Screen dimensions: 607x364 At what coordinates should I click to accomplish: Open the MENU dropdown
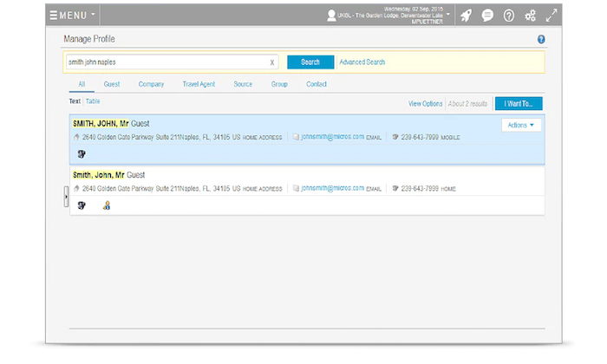coord(73,16)
